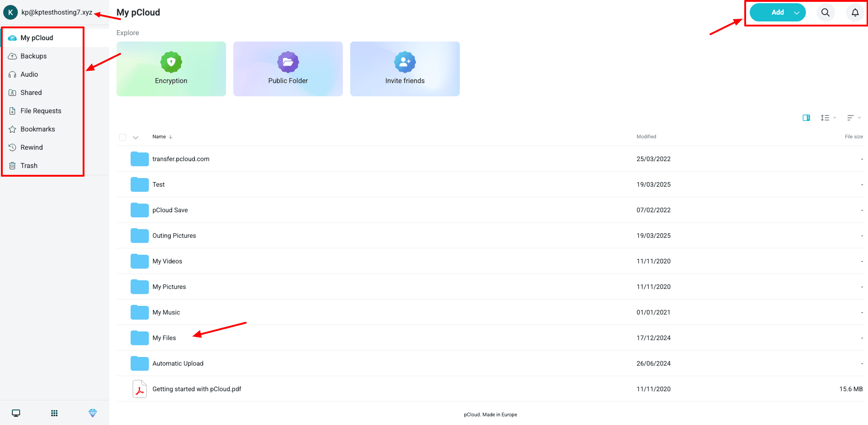Go to Backups in the sidebar
This screenshot has width=868, height=425.
(33, 56)
